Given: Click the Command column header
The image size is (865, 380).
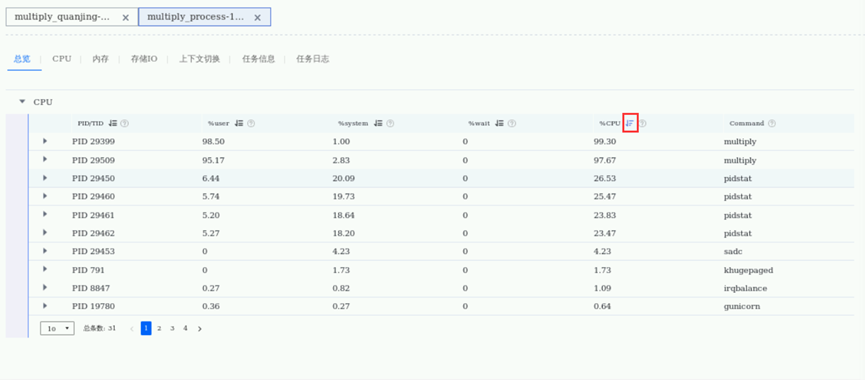Looking at the screenshot, I should coord(746,124).
